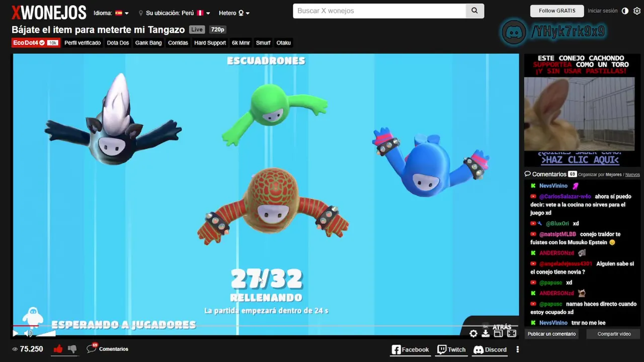
Task: Open the @BluxOri commenter profile
Action: pyautogui.click(x=557, y=224)
